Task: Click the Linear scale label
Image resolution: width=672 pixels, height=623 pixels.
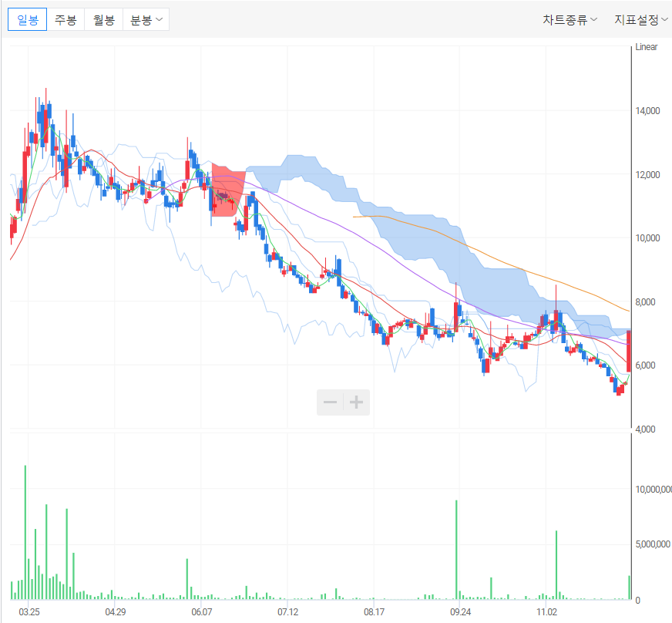Action: point(647,47)
